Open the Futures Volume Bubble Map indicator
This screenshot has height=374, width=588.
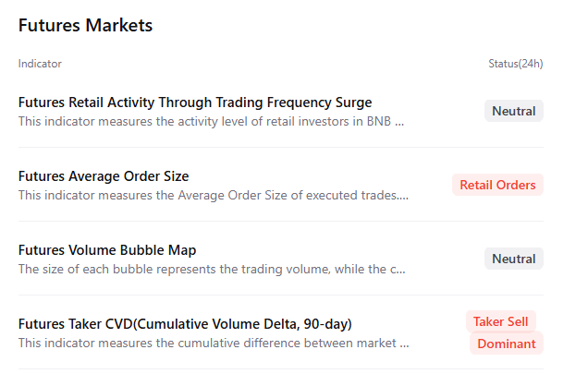coord(107,250)
